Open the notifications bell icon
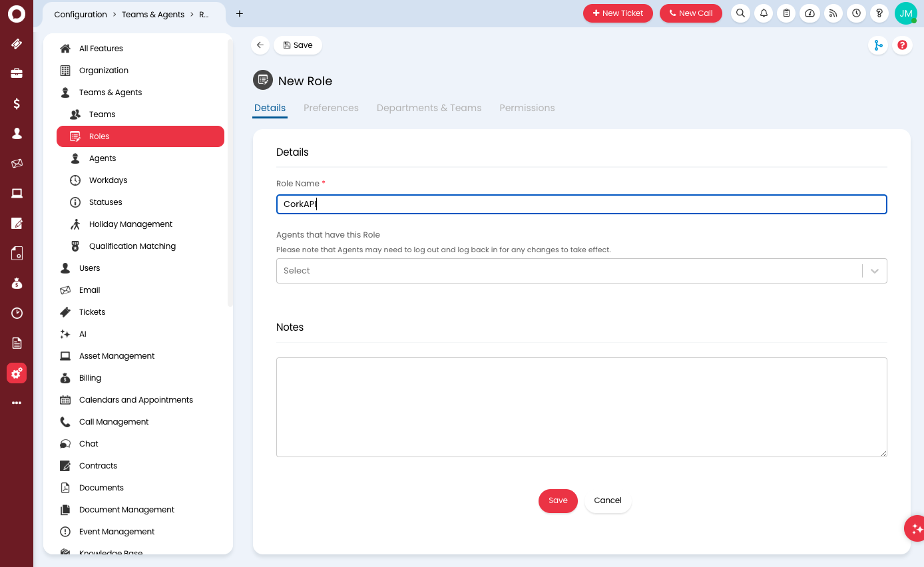The width and height of the screenshot is (924, 567). pos(764,13)
